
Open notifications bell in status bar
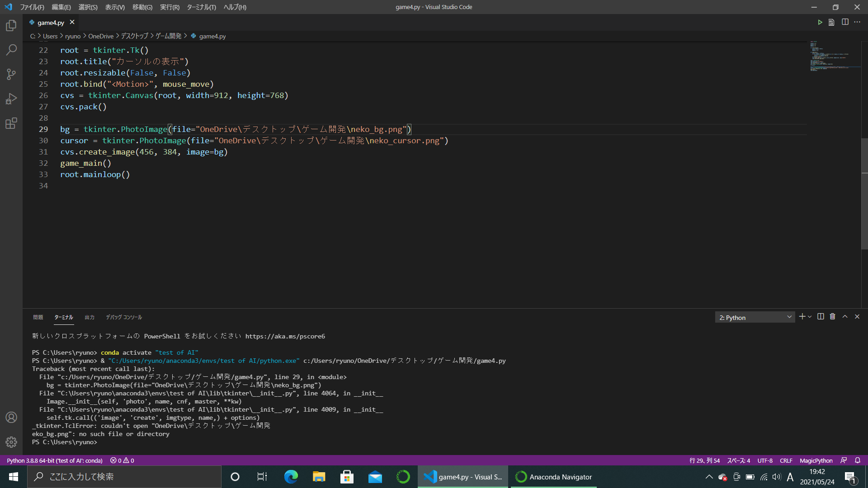(x=858, y=460)
